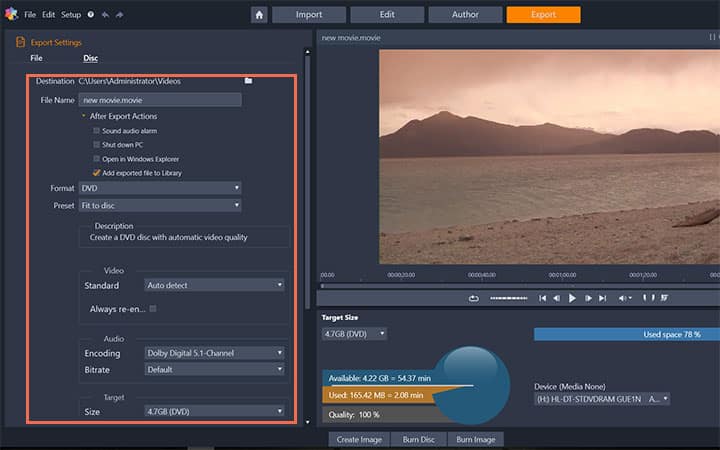The width and height of the screenshot is (720, 450).
Task: Check Open in Windows Explorer
Action: pyautogui.click(x=96, y=159)
